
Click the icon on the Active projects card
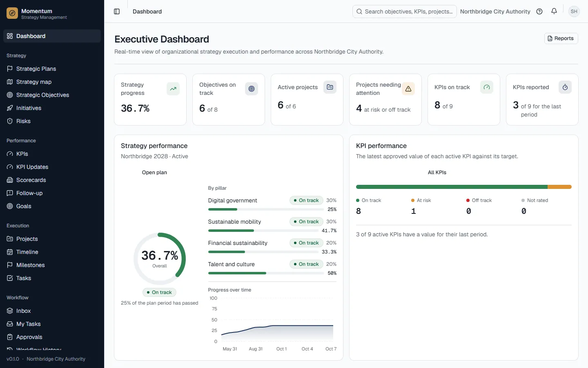point(330,87)
